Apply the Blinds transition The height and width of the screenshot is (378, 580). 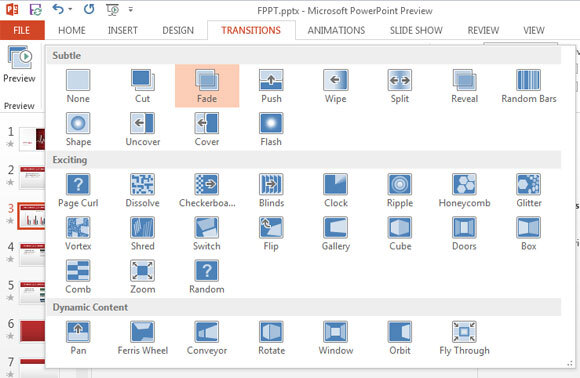pyautogui.click(x=271, y=190)
